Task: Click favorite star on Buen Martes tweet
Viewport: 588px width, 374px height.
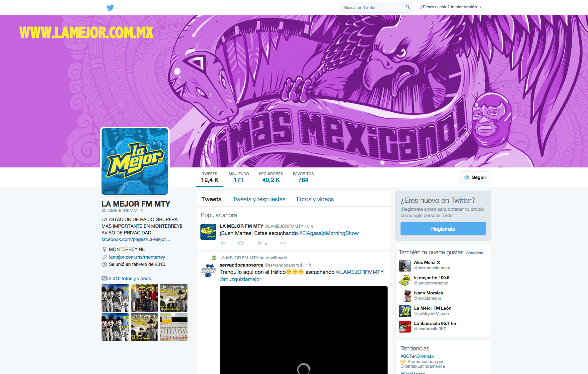Action: click(259, 243)
